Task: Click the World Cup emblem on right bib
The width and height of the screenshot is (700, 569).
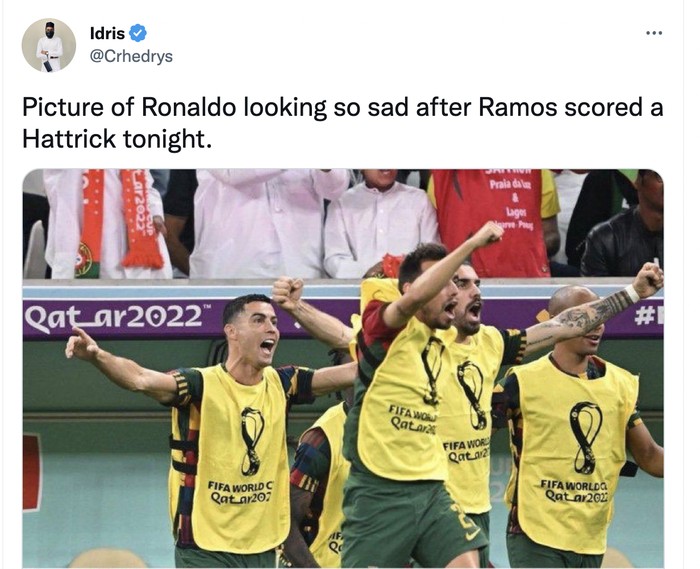Action: [585, 437]
